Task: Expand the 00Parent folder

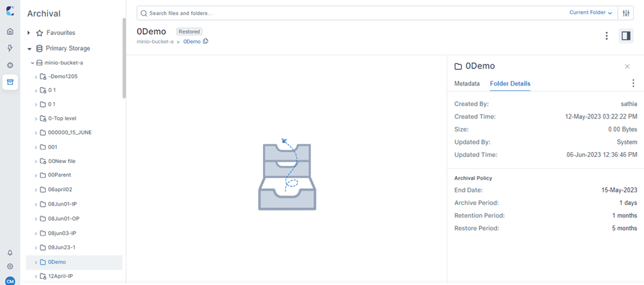Action: [x=36, y=175]
